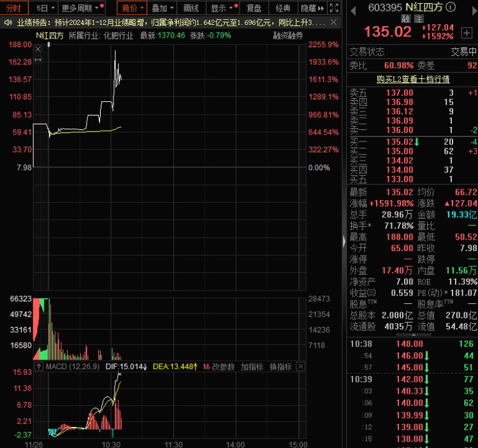Screen dimensions: 478x448
Task: Go to previous stock arrow
Action: [353, 11]
